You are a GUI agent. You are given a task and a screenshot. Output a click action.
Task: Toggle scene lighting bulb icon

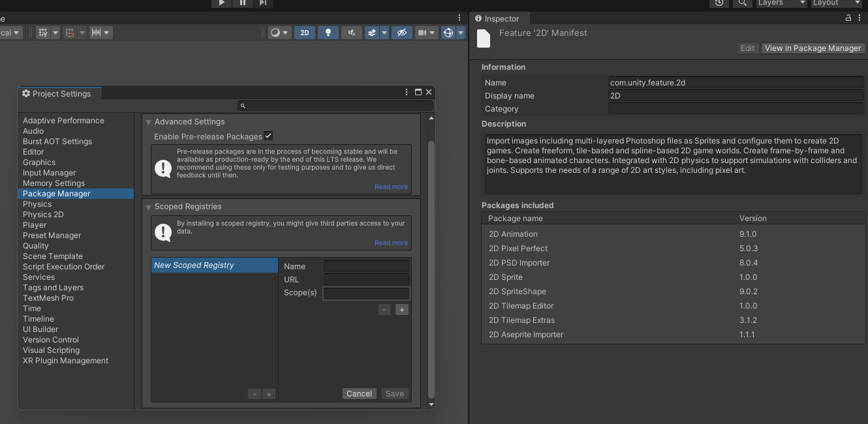[328, 33]
